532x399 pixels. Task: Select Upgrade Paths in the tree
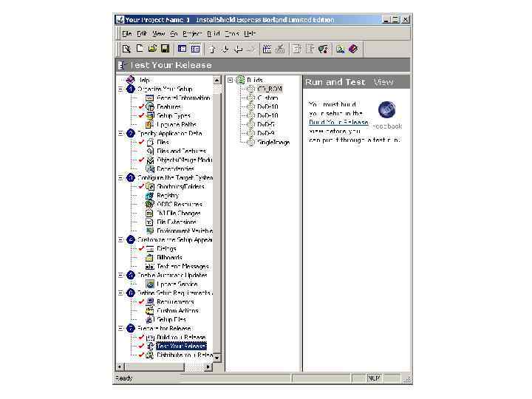pyautogui.click(x=177, y=125)
